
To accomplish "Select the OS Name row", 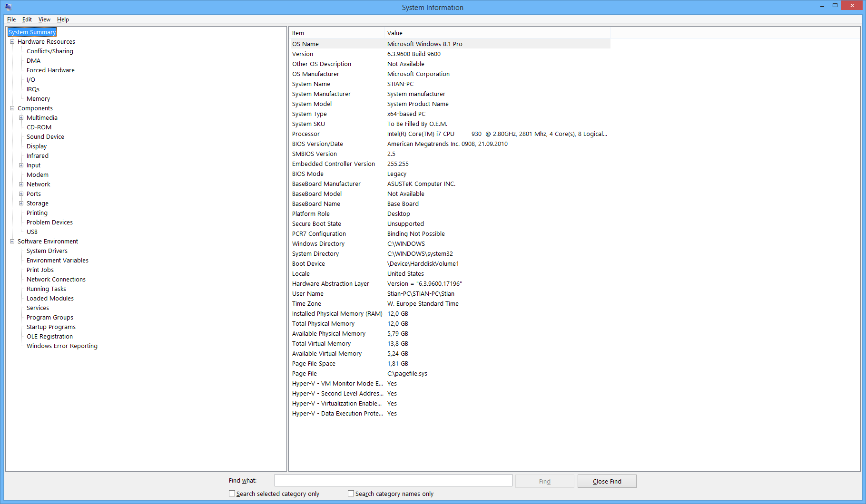I will pyautogui.click(x=450, y=44).
